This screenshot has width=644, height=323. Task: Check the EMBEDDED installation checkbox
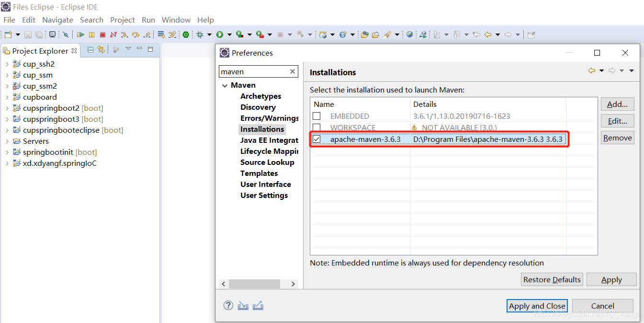click(x=316, y=116)
